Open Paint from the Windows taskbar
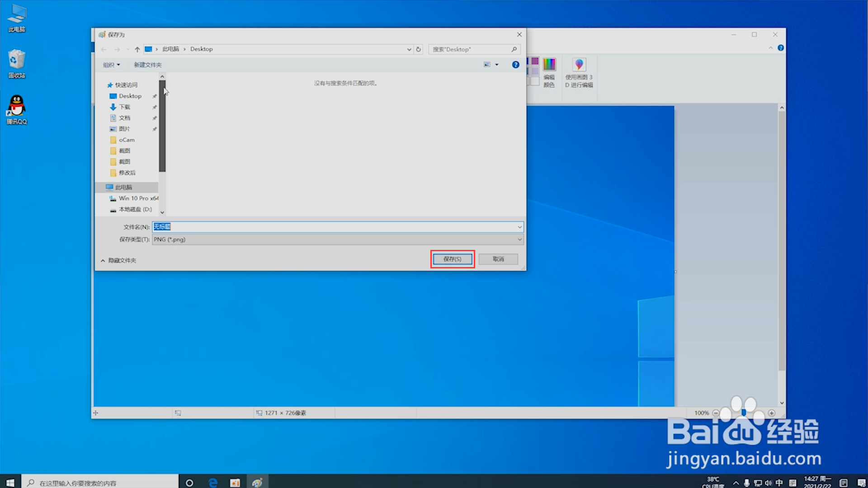The height and width of the screenshot is (488, 868). point(257,483)
